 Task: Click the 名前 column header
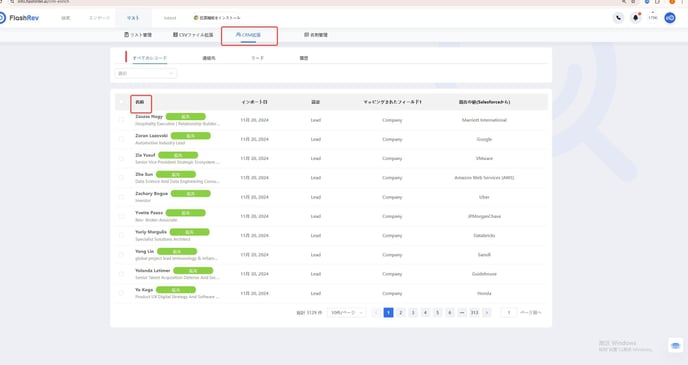click(140, 102)
